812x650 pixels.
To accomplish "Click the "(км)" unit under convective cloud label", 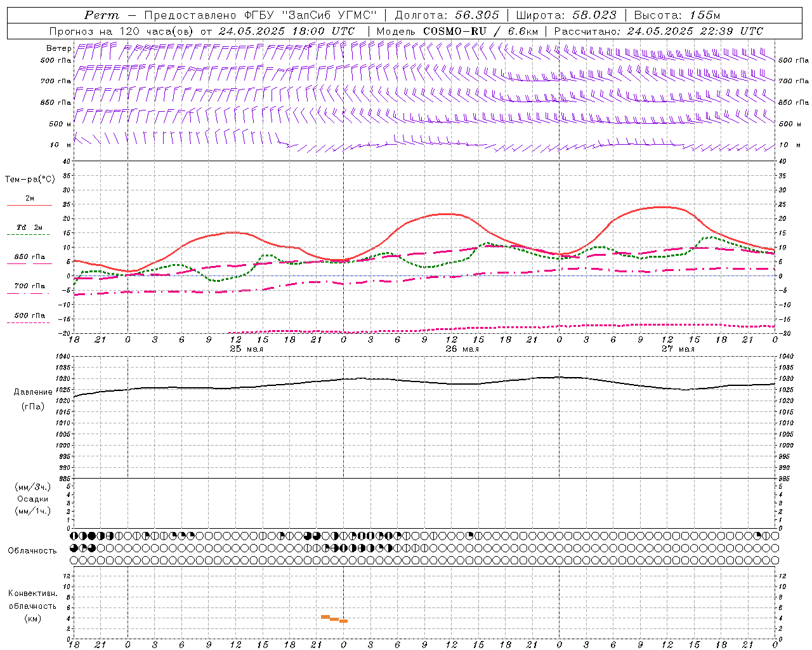I will tap(33, 618).
